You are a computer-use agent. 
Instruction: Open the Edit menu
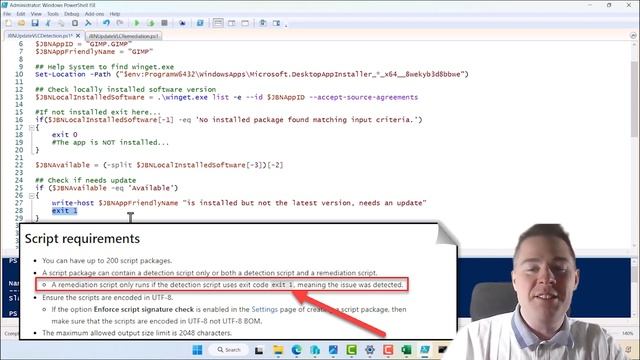click(x=21, y=14)
